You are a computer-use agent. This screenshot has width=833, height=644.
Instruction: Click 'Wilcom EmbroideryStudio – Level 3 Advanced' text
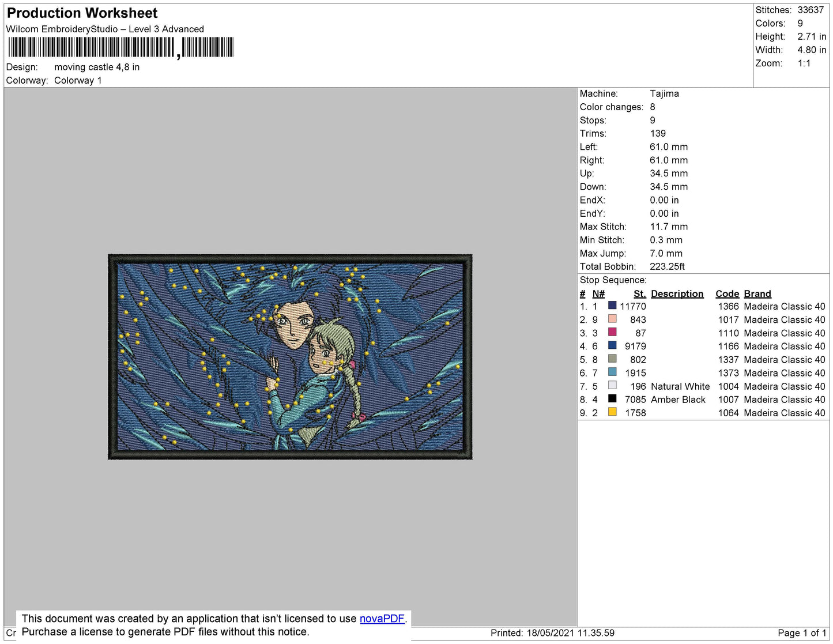[105, 29]
